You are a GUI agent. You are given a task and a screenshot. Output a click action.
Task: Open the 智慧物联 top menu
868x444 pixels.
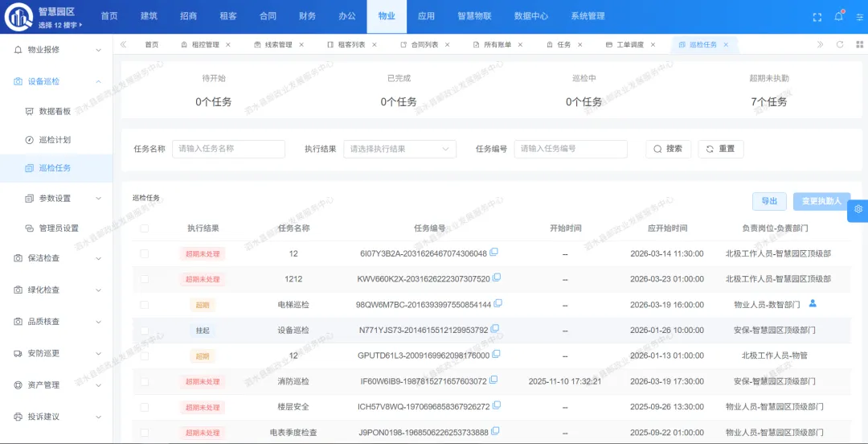pos(474,17)
